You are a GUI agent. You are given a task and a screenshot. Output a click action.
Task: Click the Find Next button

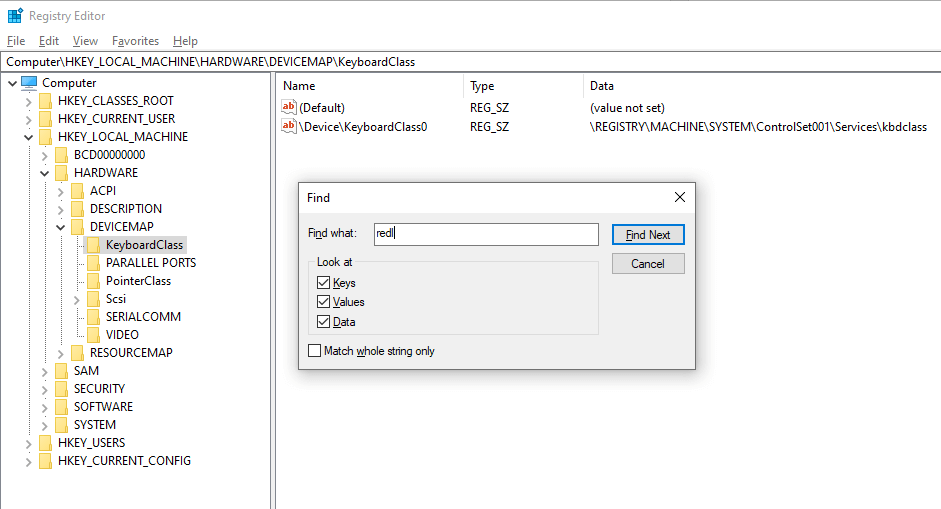(x=648, y=235)
